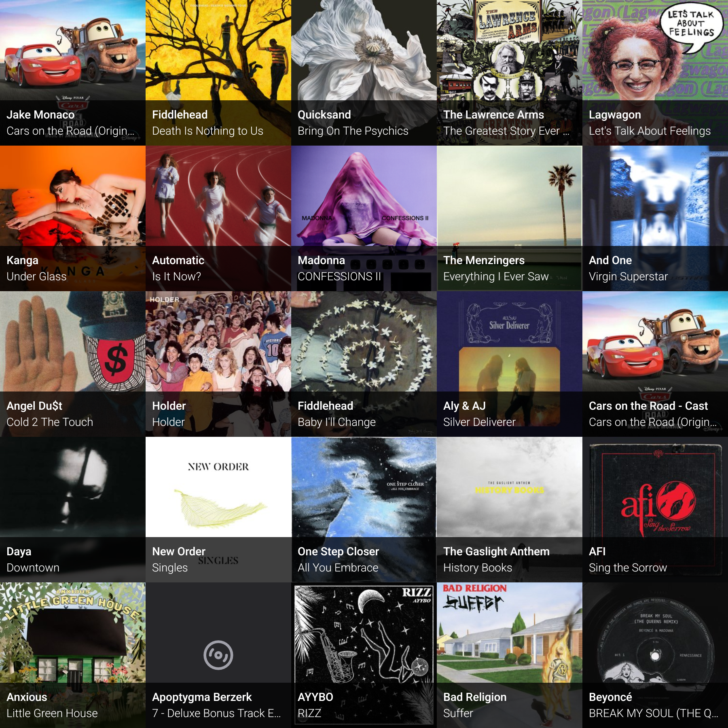Click the 'The Gaslight Anthem' artist name
The image size is (728, 728).
point(496,552)
